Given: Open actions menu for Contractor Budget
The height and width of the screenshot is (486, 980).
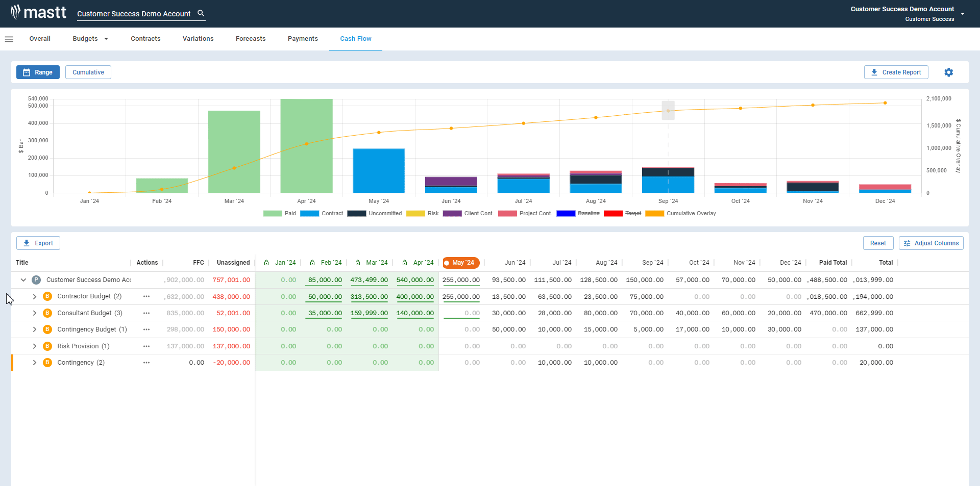Looking at the screenshot, I should pos(146,296).
